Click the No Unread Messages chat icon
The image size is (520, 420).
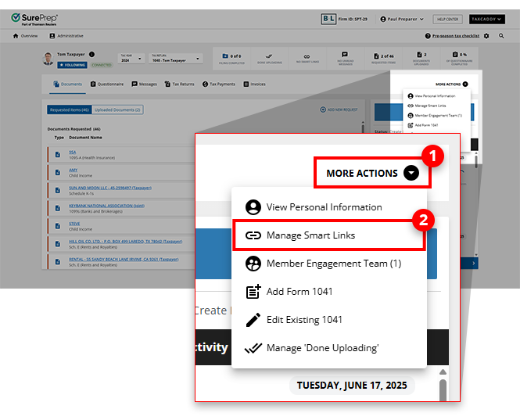point(345,55)
